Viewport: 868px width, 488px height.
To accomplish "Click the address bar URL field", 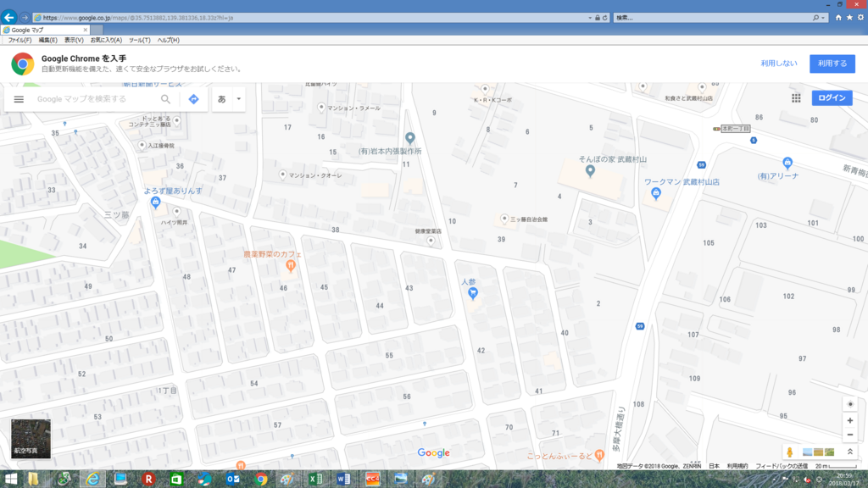I will coord(310,18).
